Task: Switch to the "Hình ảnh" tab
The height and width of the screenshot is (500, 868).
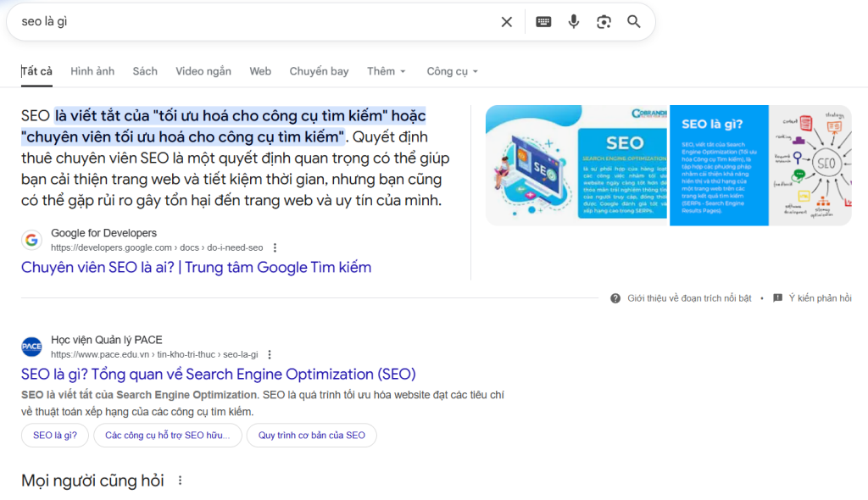Action: point(92,71)
